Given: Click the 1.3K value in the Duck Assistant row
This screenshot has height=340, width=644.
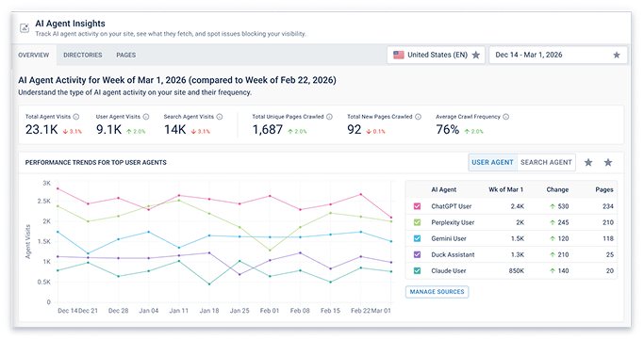Looking at the screenshot, I should [517, 254].
